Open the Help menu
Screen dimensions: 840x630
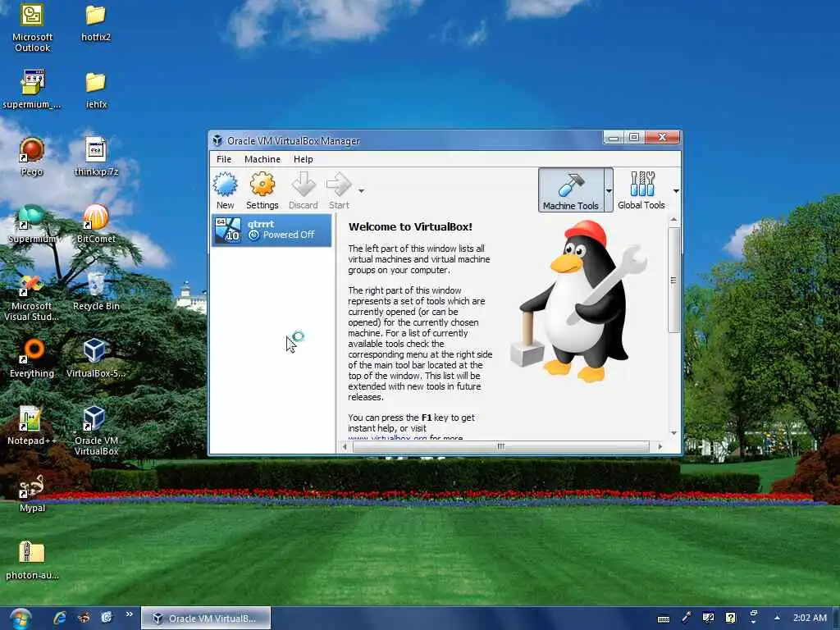(304, 159)
